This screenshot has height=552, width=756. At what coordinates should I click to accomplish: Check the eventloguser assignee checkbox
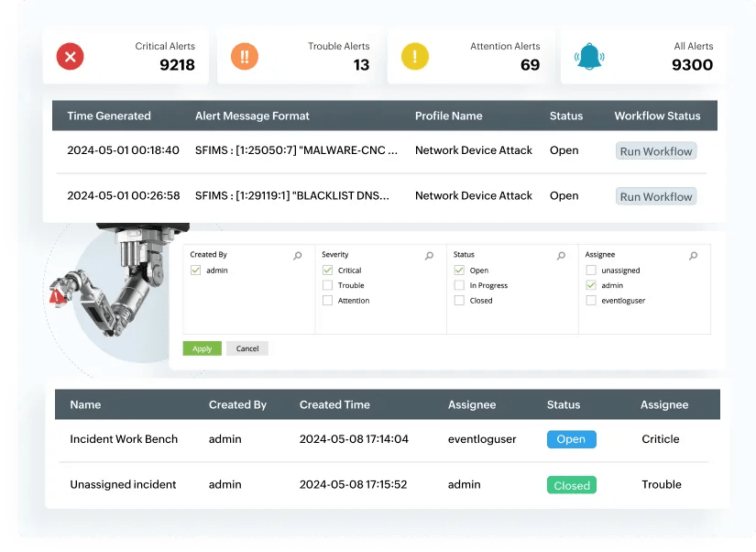click(x=591, y=300)
